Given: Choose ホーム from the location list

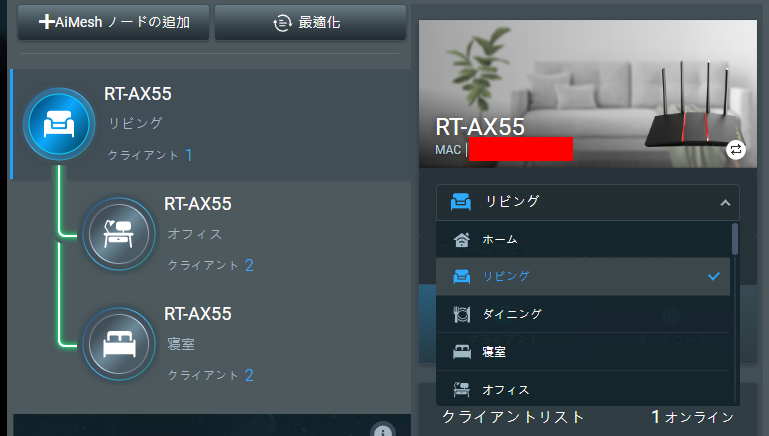Looking at the screenshot, I should 583,239.
